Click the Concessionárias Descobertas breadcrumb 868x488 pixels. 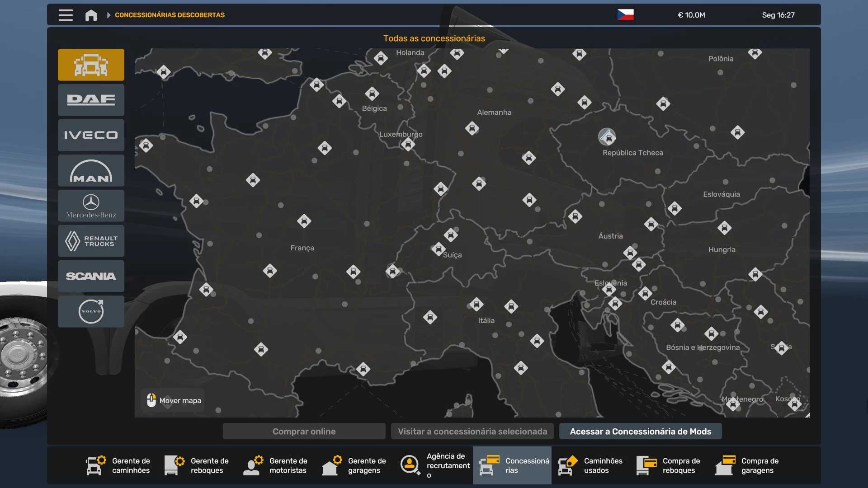(170, 15)
